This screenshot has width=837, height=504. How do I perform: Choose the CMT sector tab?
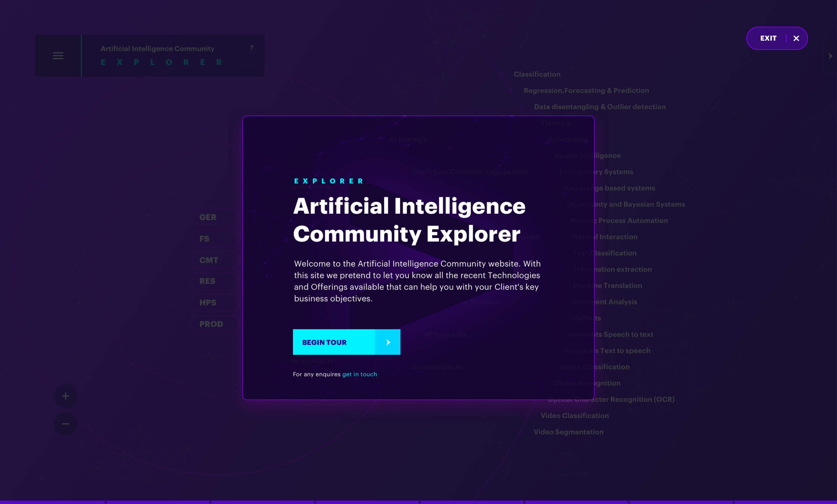point(209,260)
